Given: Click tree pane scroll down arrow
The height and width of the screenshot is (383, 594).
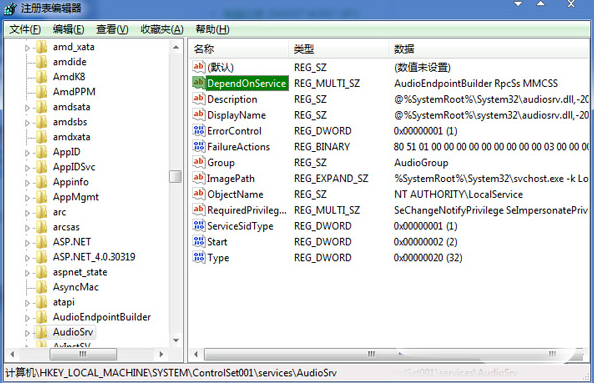Looking at the screenshot, I should [175, 340].
